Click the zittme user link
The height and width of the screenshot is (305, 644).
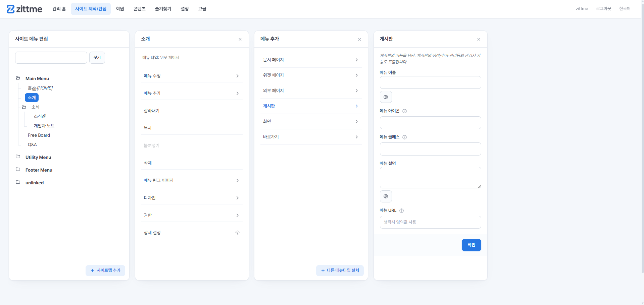(582, 9)
